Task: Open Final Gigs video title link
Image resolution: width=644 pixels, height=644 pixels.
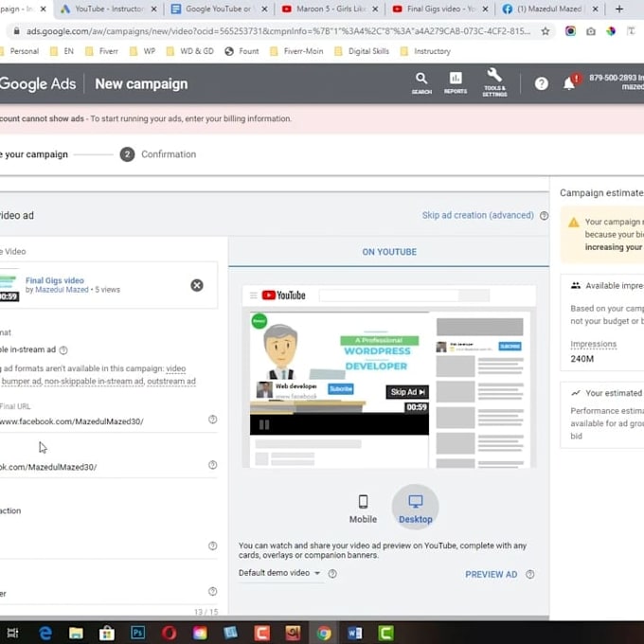Action: coord(55,280)
